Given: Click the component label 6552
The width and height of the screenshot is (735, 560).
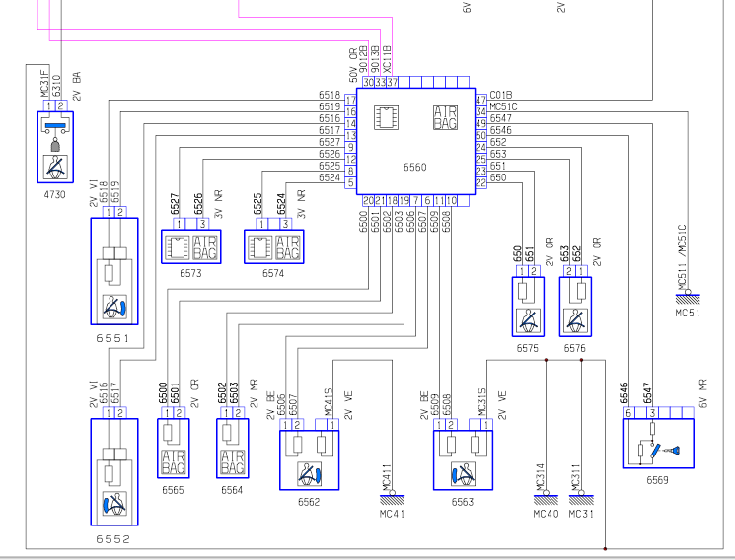Looking at the screenshot, I should [112, 539].
